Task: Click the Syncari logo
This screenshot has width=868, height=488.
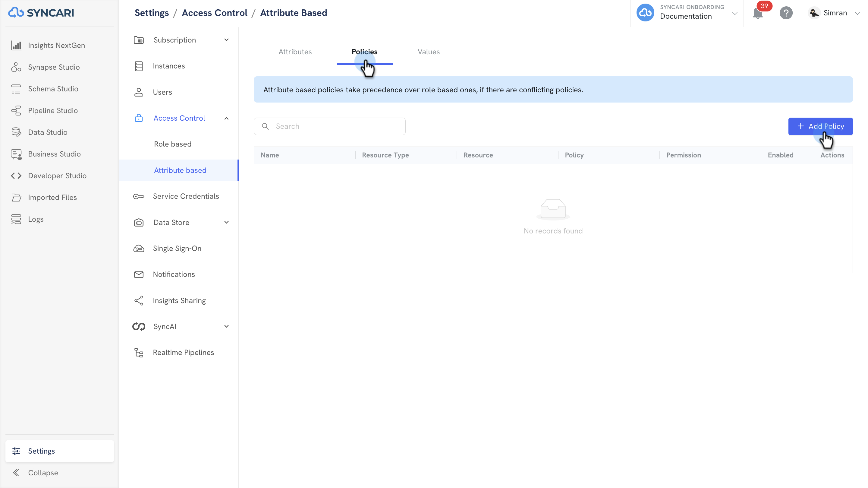Action: coord(41,13)
